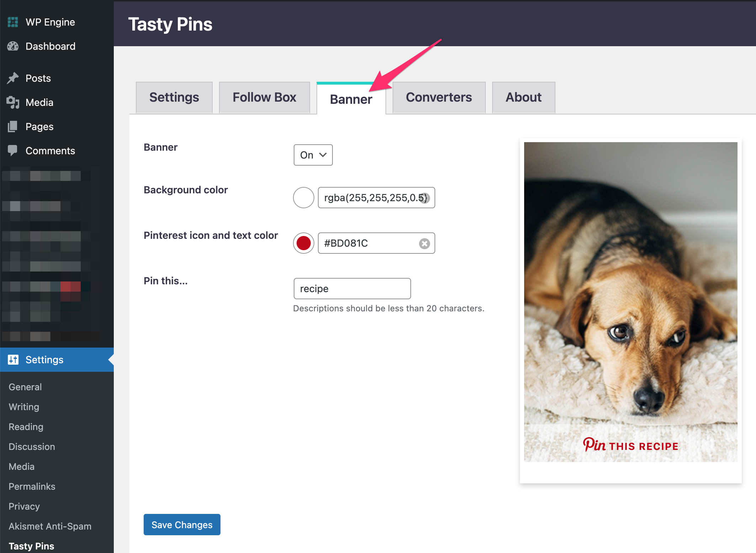Image resolution: width=756 pixels, height=553 pixels.
Task: Open Media settings submenu link
Action: coord(22,467)
